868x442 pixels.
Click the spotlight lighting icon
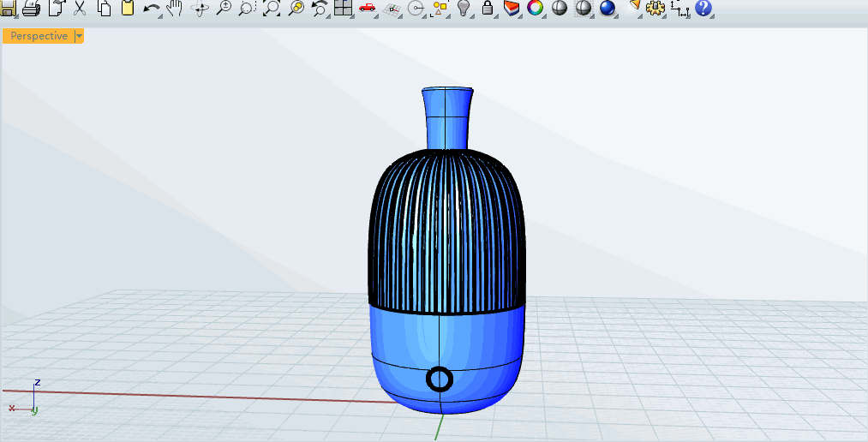coord(634,5)
